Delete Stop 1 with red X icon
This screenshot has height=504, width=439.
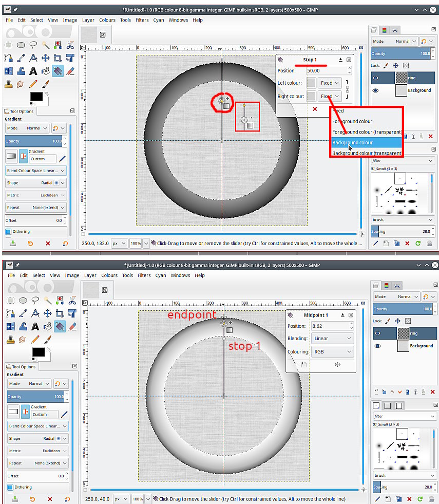(x=315, y=109)
